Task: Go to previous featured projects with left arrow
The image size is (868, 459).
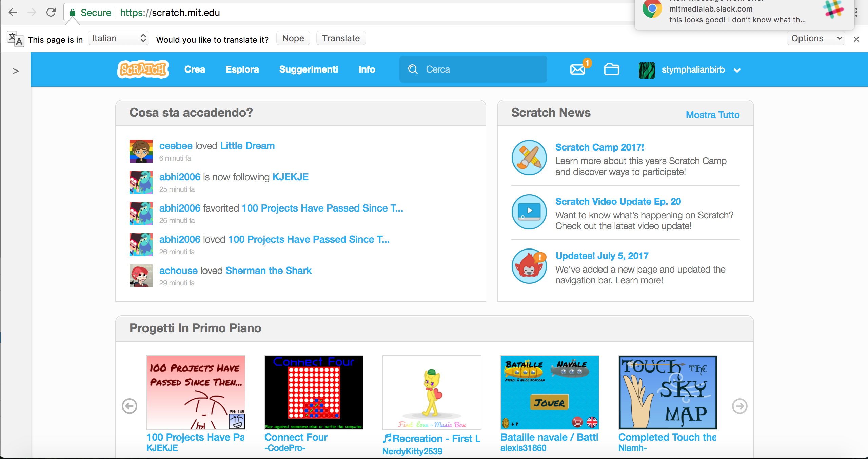Action: coord(130,406)
